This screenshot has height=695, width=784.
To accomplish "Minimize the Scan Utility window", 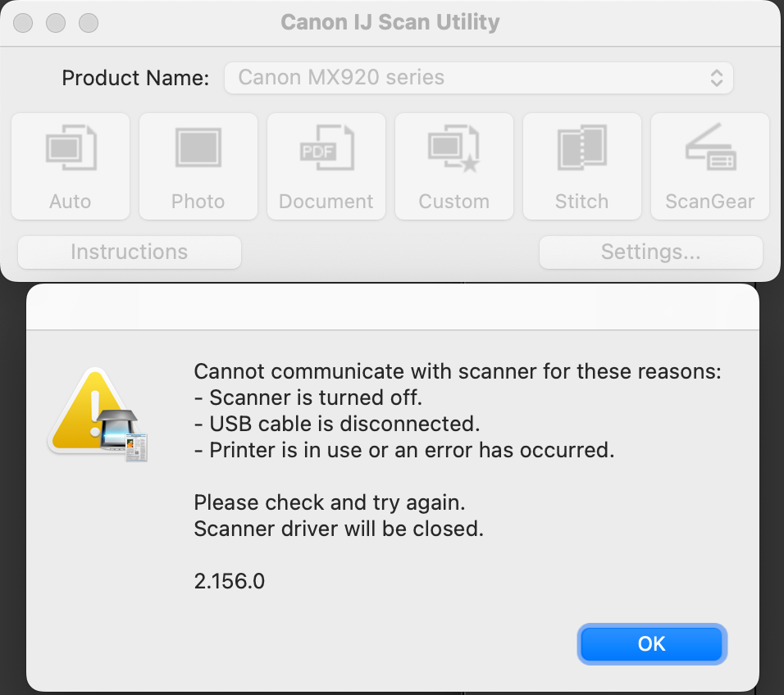I will 56,22.
